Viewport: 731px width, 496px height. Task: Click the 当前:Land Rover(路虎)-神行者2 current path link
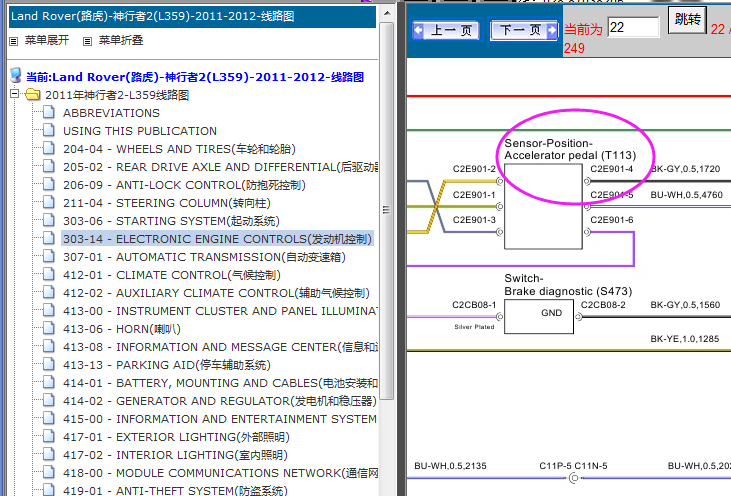195,77
